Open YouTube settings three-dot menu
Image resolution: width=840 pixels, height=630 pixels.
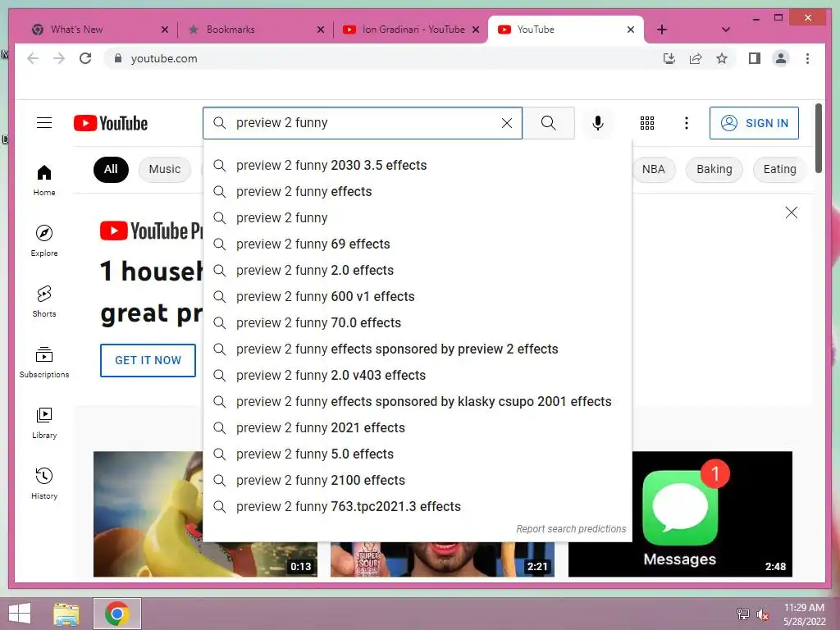click(x=687, y=123)
